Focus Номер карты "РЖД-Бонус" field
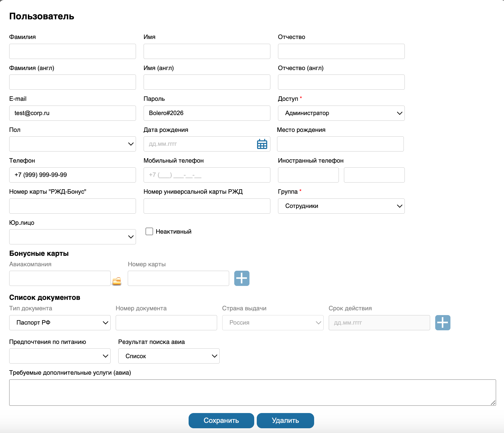This screenshot has width=504, height=433. [73, 206]
